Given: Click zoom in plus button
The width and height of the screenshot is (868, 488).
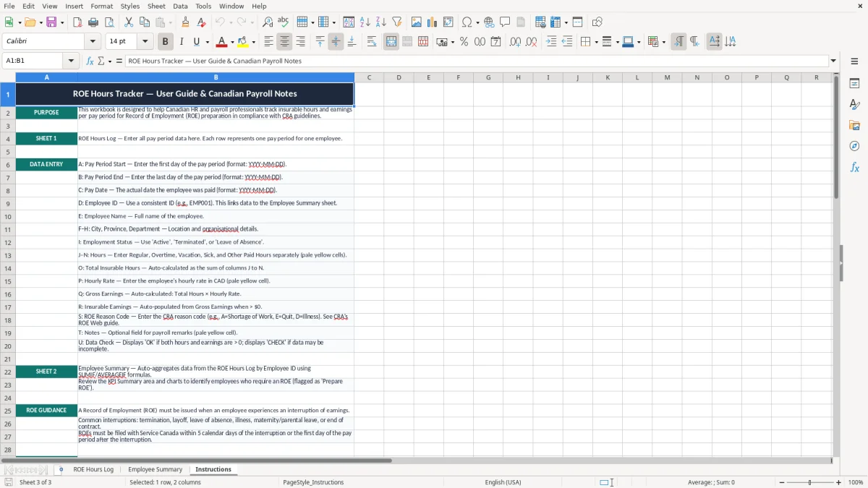Looking at the screenshot, I should [x=838, y=482].
